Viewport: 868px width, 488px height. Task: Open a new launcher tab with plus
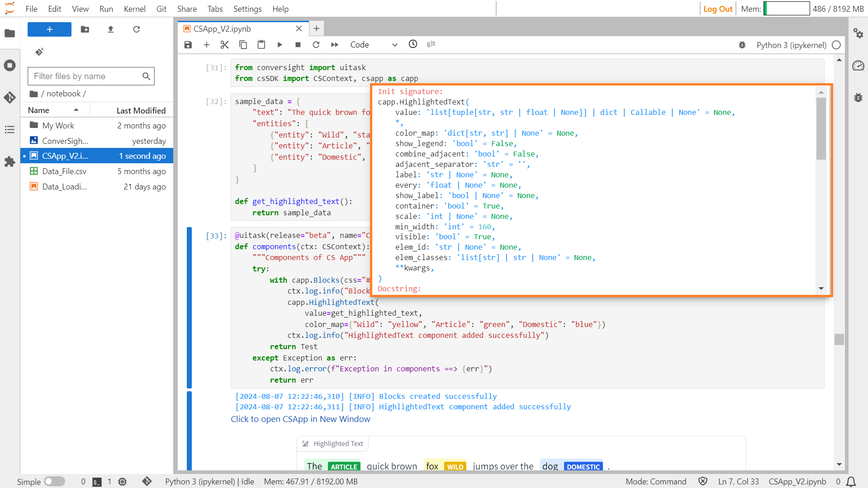317,28
